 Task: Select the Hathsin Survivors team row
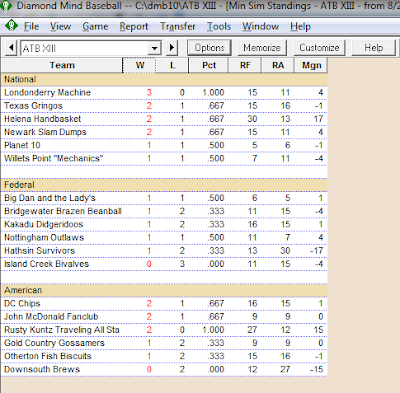pos(164,251)
